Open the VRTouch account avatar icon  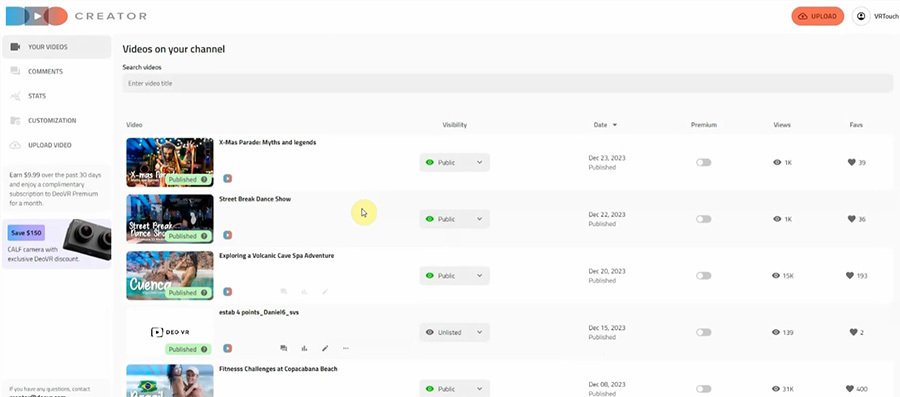click(x=860, y=16)
